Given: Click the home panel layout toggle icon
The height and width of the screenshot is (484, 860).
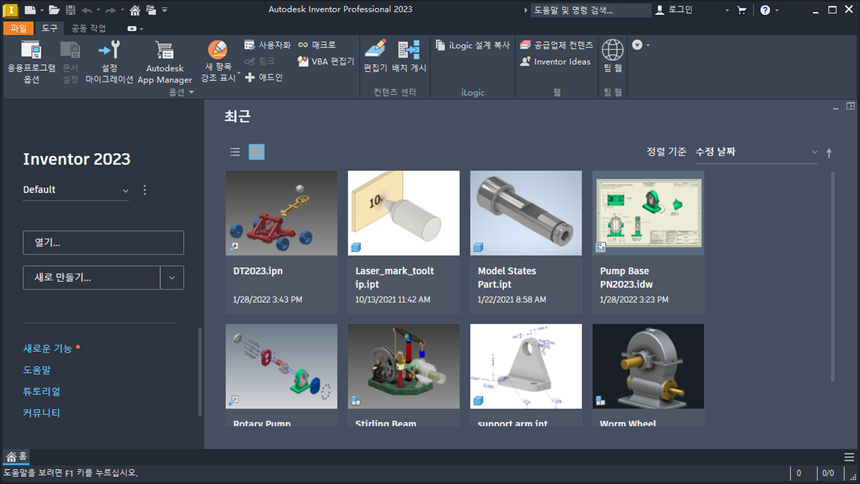Looking at the screenshot, I should pyautogui.click(x=850, y=106).
